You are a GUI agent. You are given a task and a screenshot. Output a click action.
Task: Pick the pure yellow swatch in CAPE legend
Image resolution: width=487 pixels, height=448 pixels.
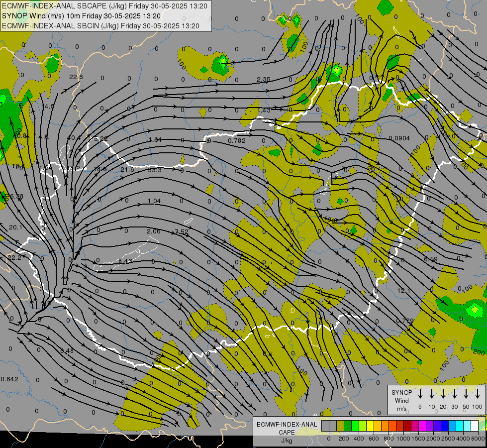tap(370, 426)
